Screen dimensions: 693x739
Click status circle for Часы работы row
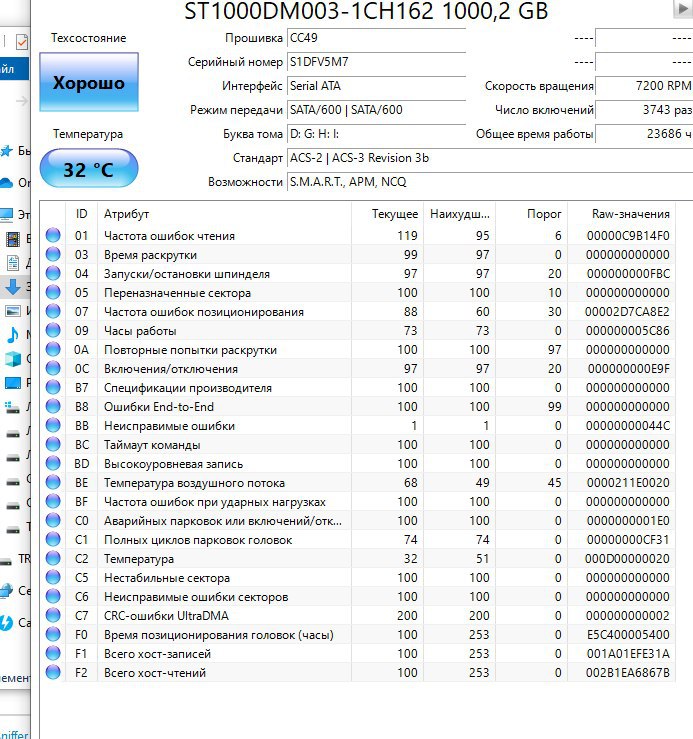[53, 330]
